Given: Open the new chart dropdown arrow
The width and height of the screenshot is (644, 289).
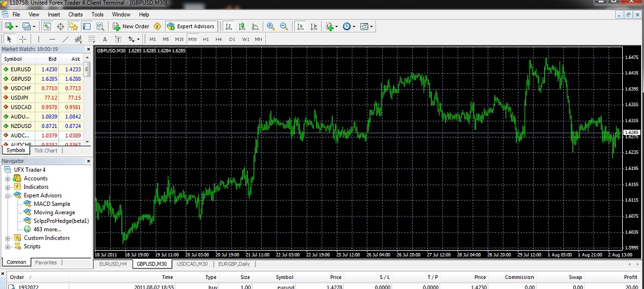Looking at the screenshot, I should click(17, 27).
